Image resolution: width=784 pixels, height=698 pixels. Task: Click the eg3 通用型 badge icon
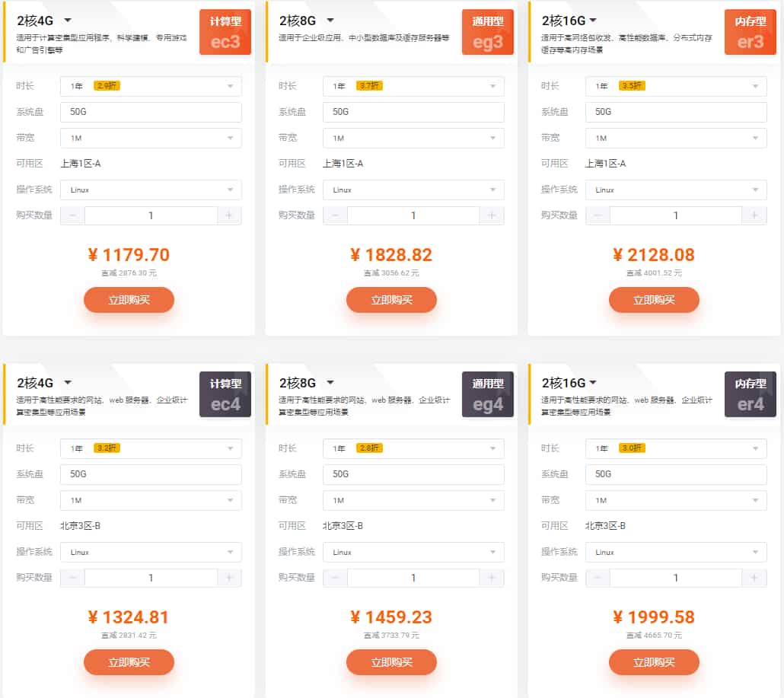point(488,32)
